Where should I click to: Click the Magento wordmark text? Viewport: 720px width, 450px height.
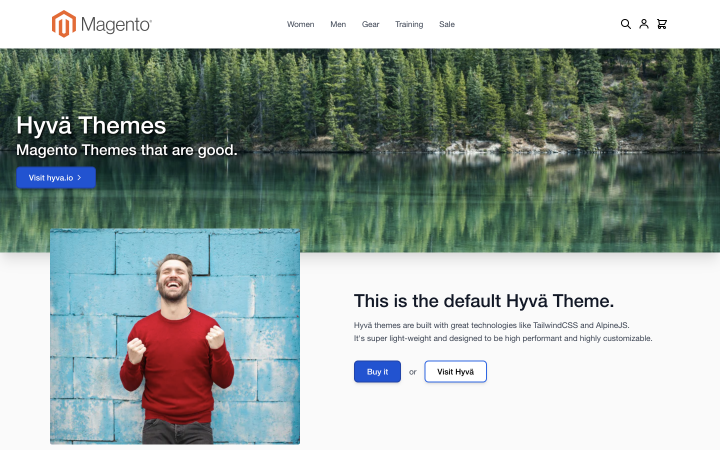(x=116, y=24)
